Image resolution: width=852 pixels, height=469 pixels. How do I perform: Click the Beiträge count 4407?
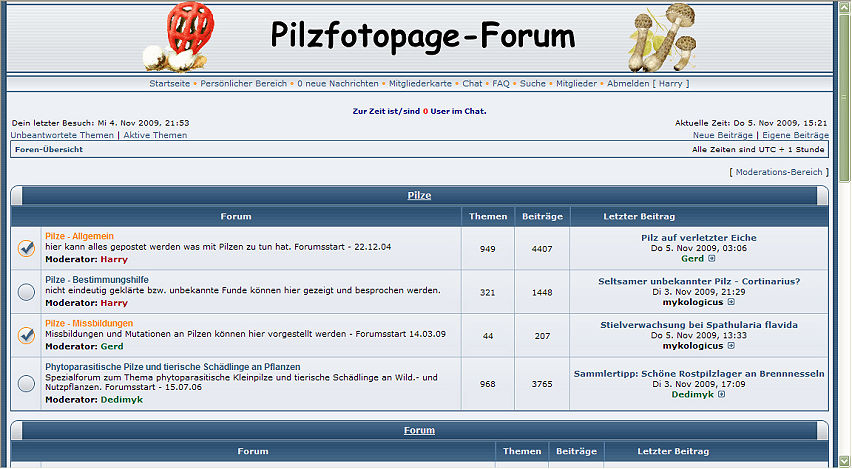(542, 249)
